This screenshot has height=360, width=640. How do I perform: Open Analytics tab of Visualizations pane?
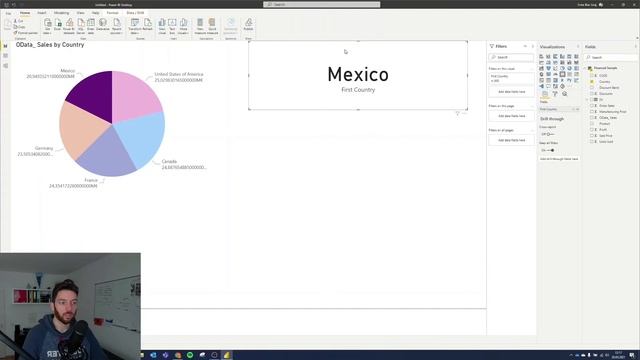point(564,94)
